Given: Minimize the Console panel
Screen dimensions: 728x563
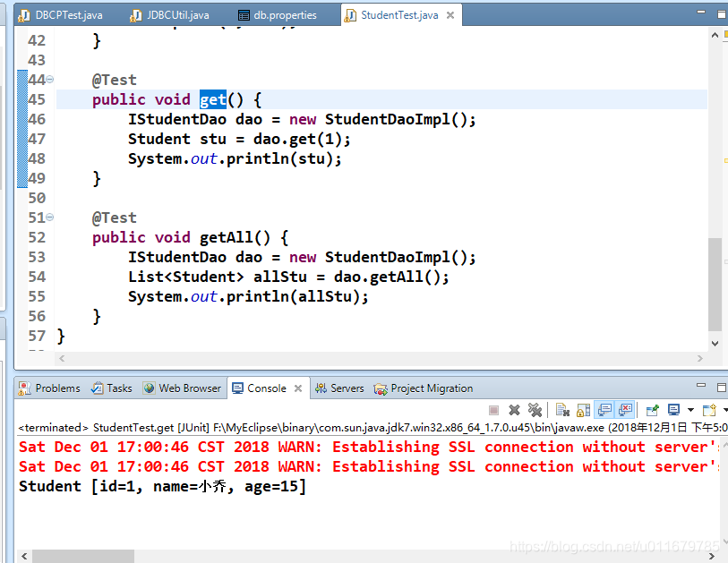Looking at the screenshot, I should (x=701, y=385).
